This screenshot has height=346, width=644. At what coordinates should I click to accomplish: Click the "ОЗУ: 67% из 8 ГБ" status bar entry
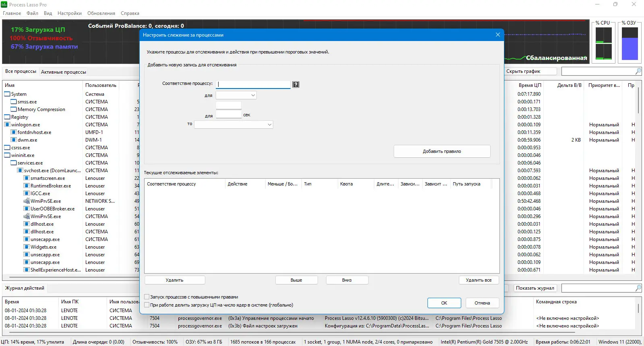tap(204, 342)
